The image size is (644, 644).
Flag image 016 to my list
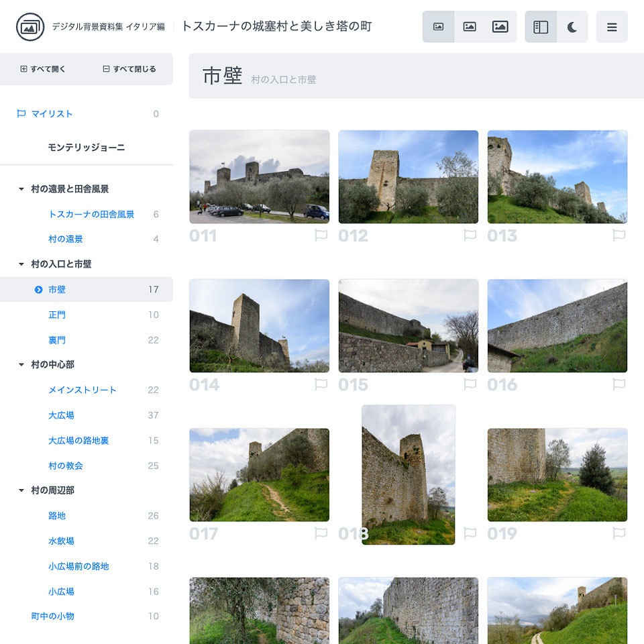[619, 384]
